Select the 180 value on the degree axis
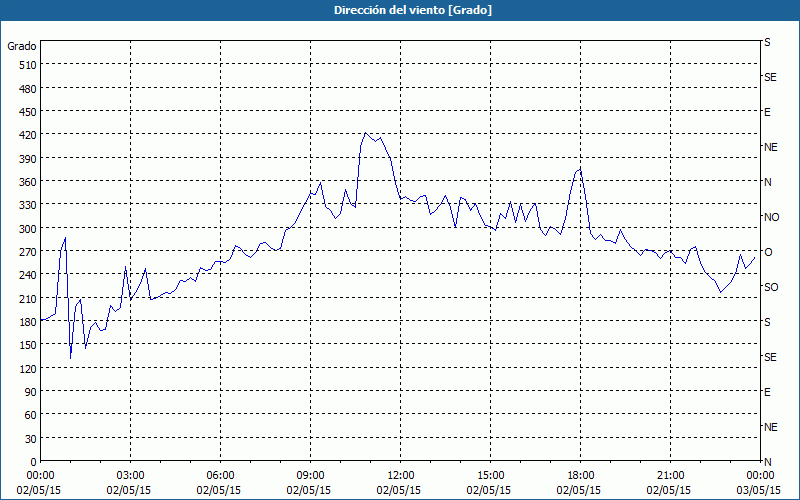This screenshot has height=500, width=800. [29, 322]
